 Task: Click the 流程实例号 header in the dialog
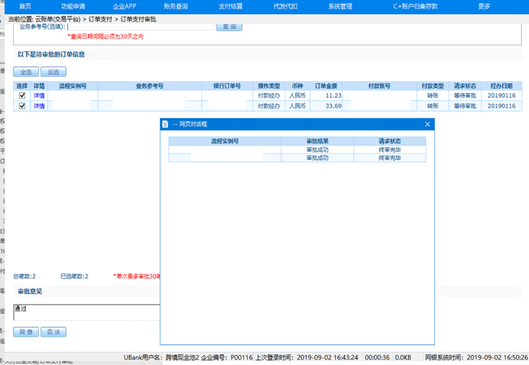point(225,141)
